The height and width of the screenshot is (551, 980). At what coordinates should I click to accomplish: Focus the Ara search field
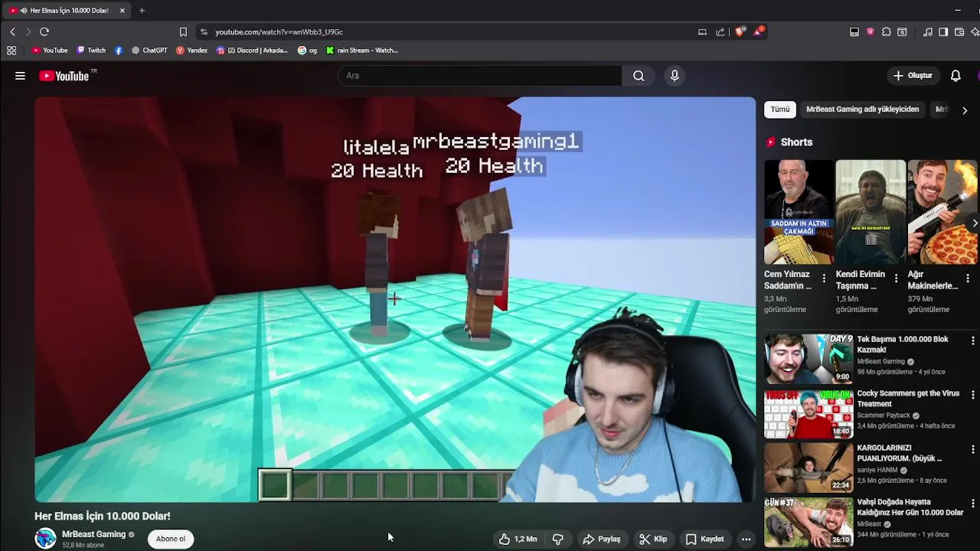480,76
